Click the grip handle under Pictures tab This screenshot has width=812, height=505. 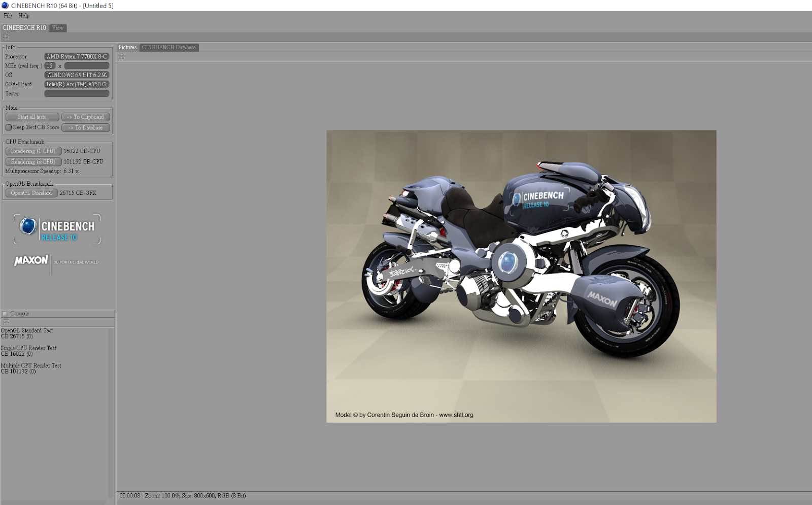pyautogui.click(x=121, y=56)
